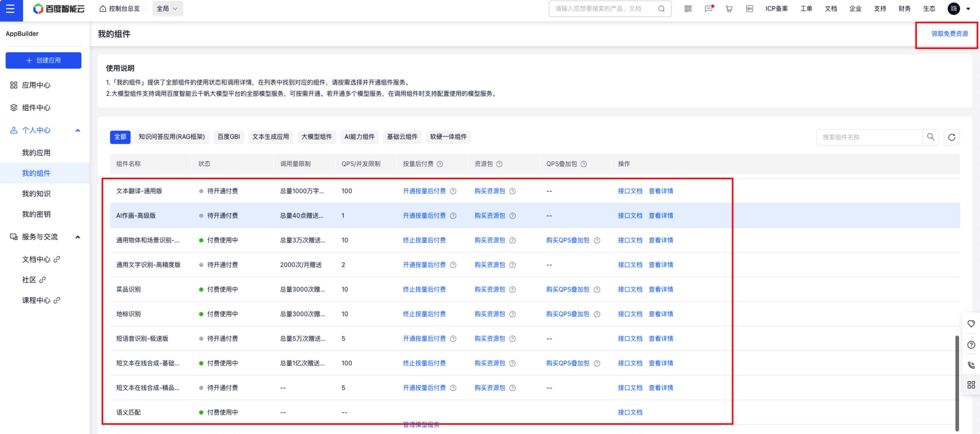
Task: Click 查看详情 for AI作画-高级版
Action: [x=661, y=216]
